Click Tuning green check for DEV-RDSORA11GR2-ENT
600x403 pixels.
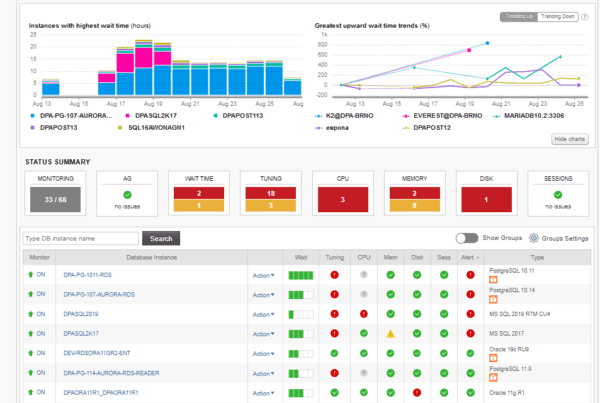(334, 353)
